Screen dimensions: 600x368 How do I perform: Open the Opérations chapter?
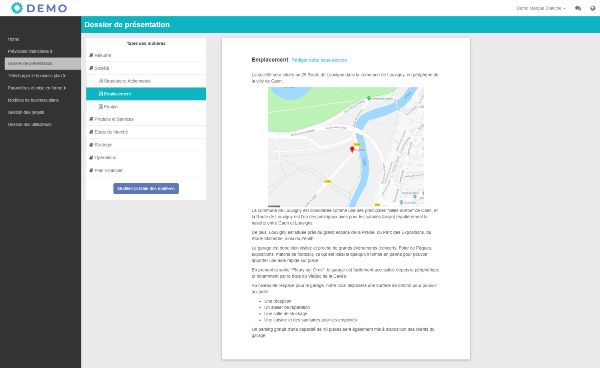coord(146,158)
